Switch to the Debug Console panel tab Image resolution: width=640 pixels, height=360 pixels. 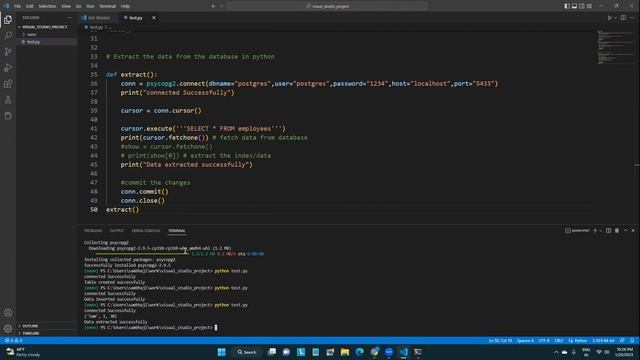pos(146,231)
